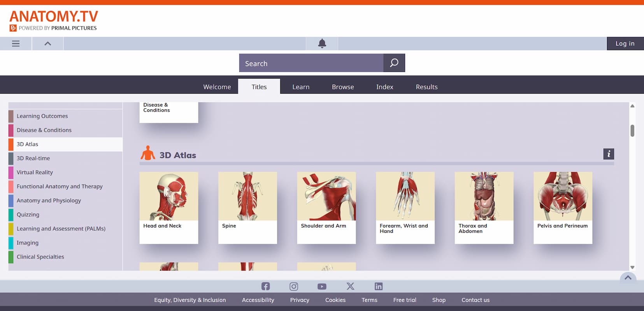The image size is (644, 311).
Task: Open the Facebook social icon
Action: coord(265,287)
